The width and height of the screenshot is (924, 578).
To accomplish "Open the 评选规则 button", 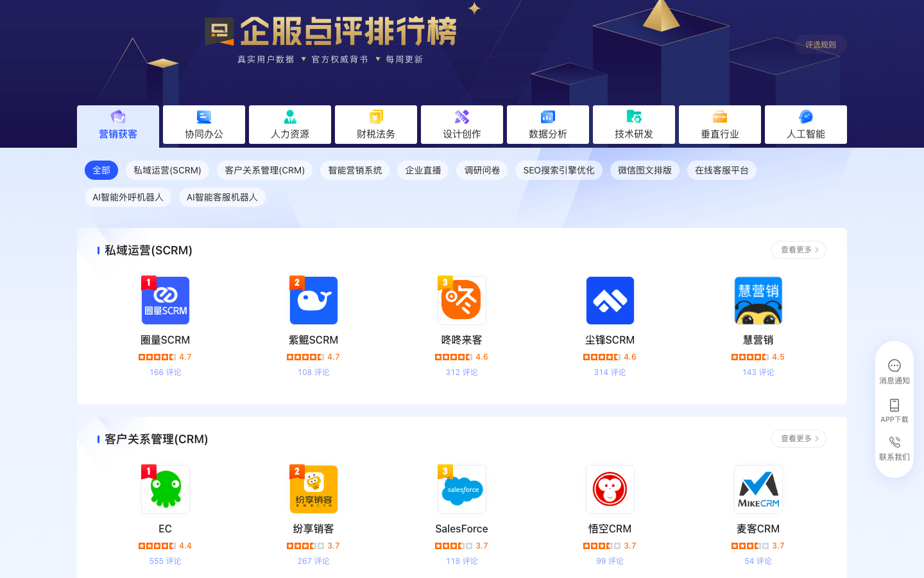I will click(x=821, y=45).
